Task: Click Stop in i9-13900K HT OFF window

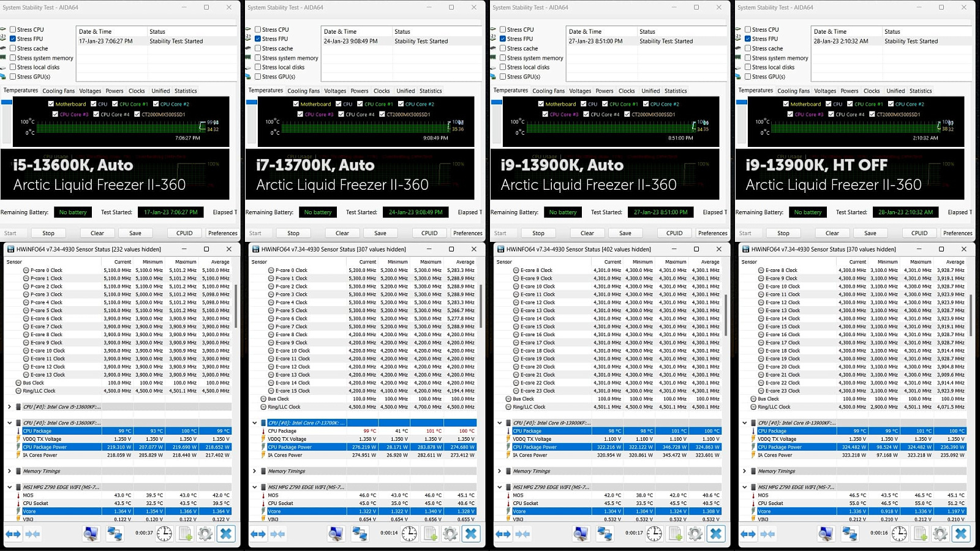Action: click(783, 233)
